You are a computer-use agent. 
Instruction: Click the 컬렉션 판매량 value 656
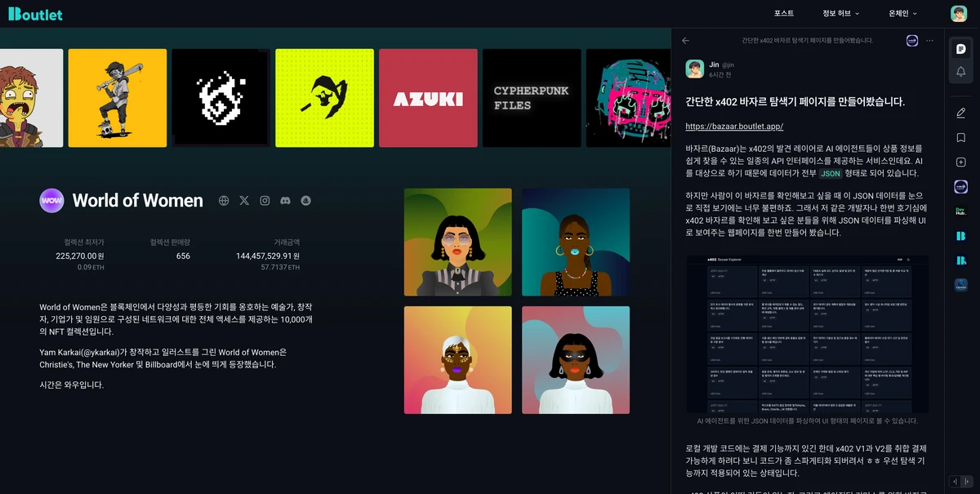point(183,256)
